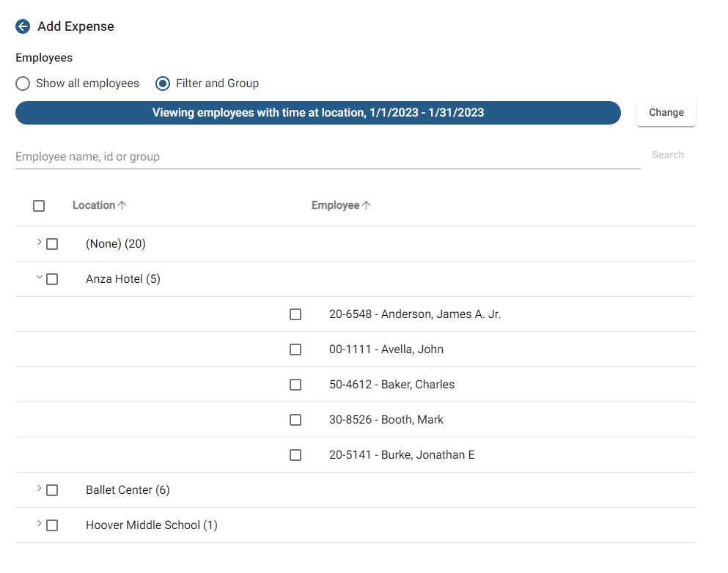728x573 pixels.
Task: Check the box for 20-5141 Burke, Jonathan E
Action: click(x=295, y=455)
